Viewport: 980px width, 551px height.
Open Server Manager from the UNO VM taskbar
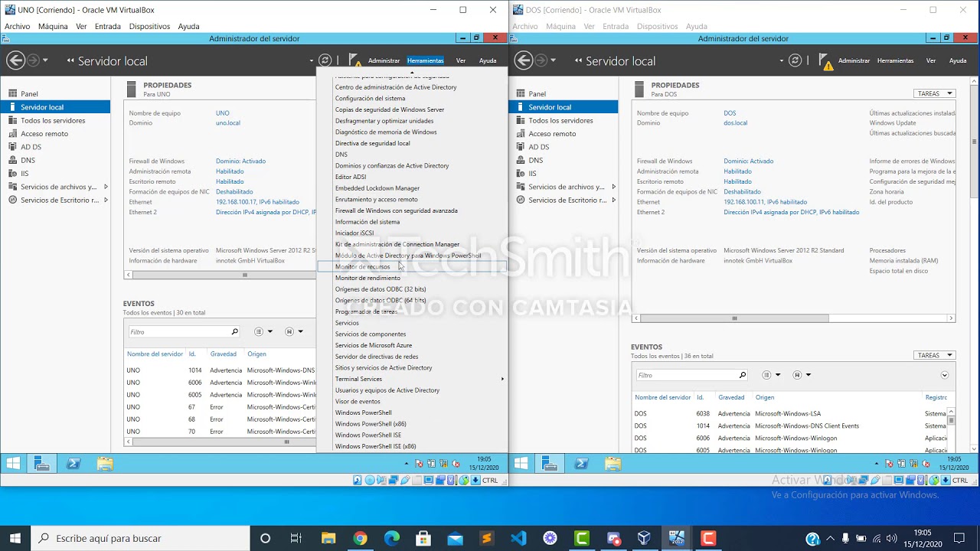click(42, 463)
